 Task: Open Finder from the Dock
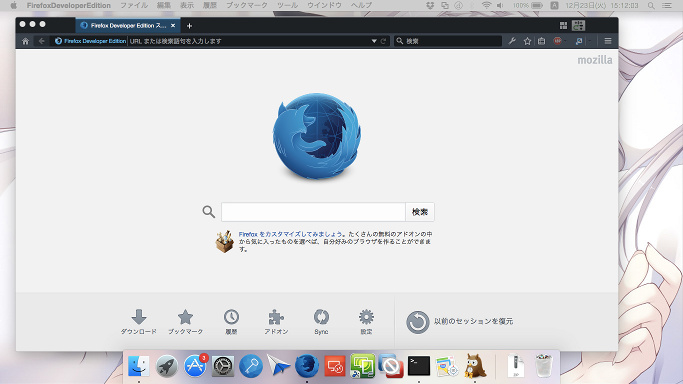point(139,366)
